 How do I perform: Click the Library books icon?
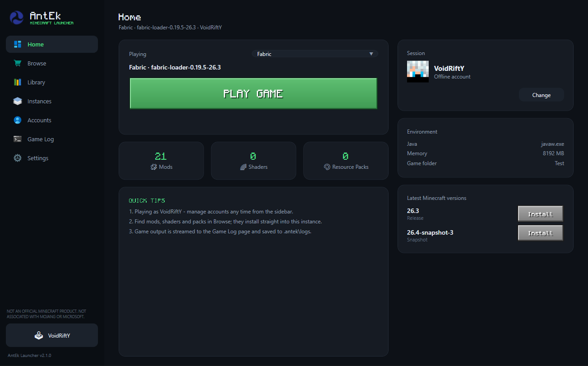[x=18, y=82]
